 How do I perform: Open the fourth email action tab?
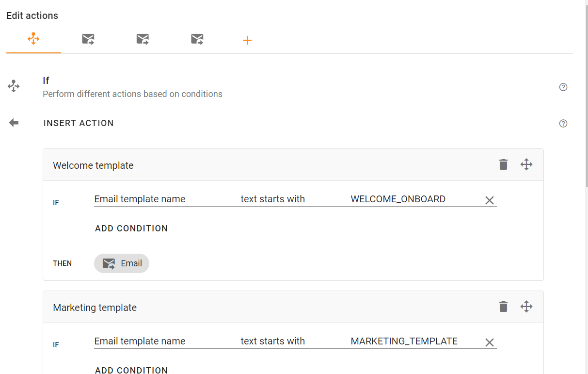coord(197,39)
